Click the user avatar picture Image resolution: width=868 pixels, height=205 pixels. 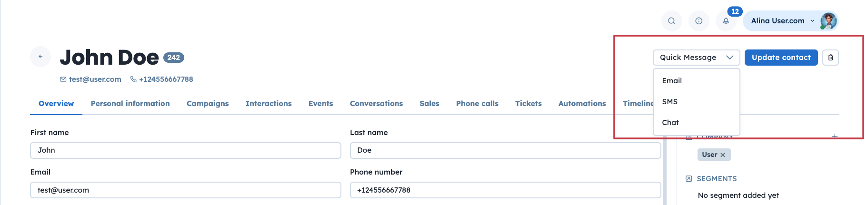[828, 21]
